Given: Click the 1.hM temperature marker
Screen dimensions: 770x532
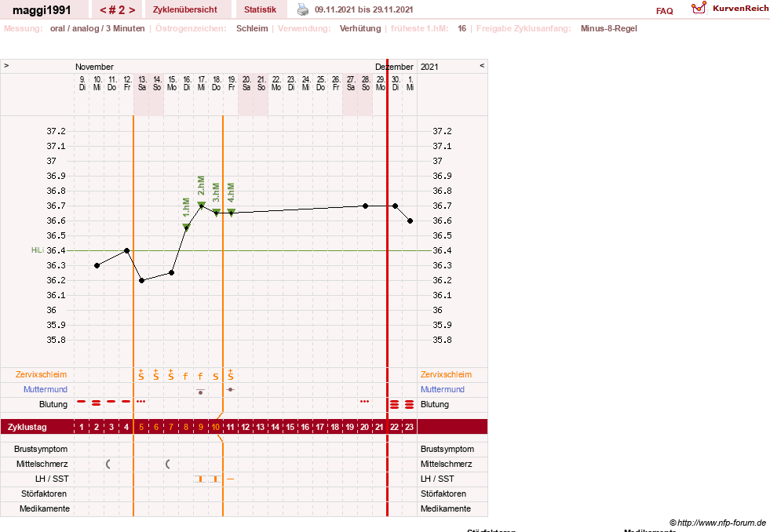Looking at the screenshot, I should click(x=186, y=227).
